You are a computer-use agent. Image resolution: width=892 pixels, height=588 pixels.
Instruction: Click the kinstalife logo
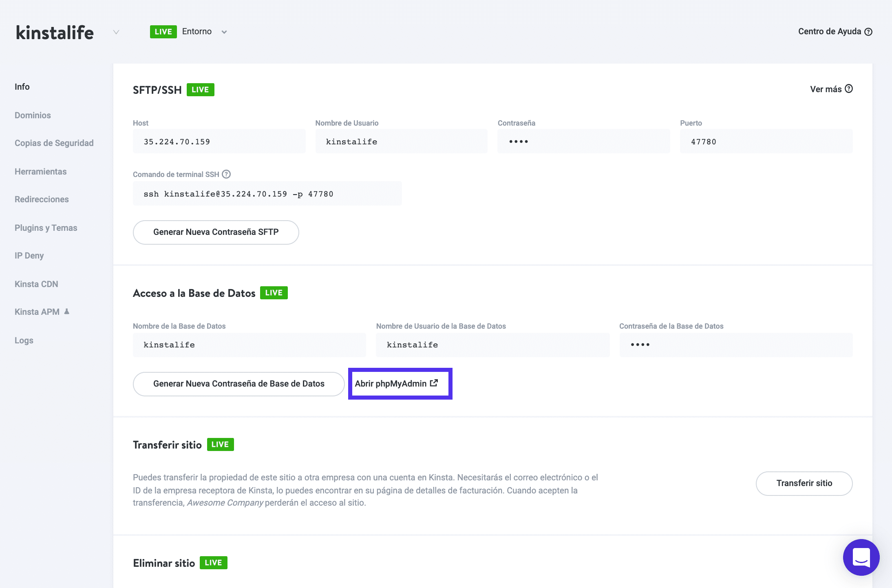point(54,33)
